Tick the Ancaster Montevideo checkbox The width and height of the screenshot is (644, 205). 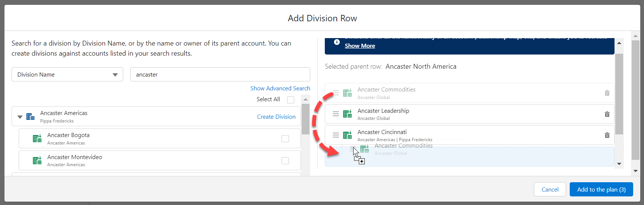[285, 161]
